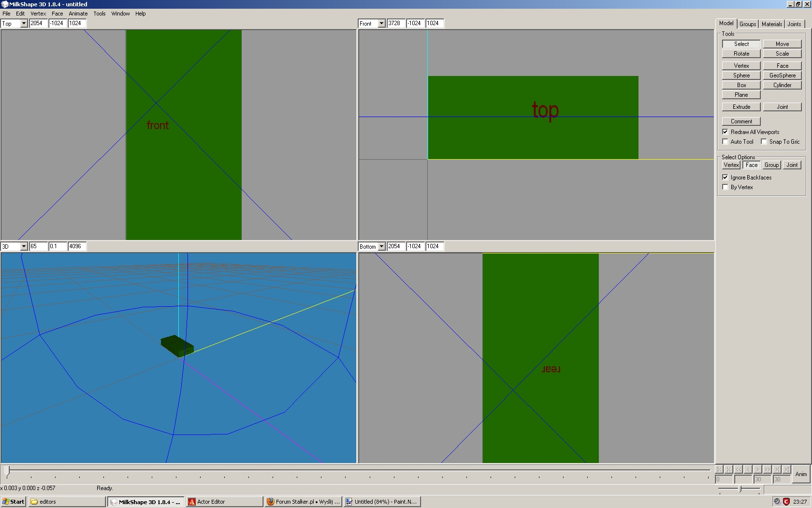Choose the GeoSphere primitive tool
Image resolution: width=812 pixels, height=508 pixels.
(783, 75)
